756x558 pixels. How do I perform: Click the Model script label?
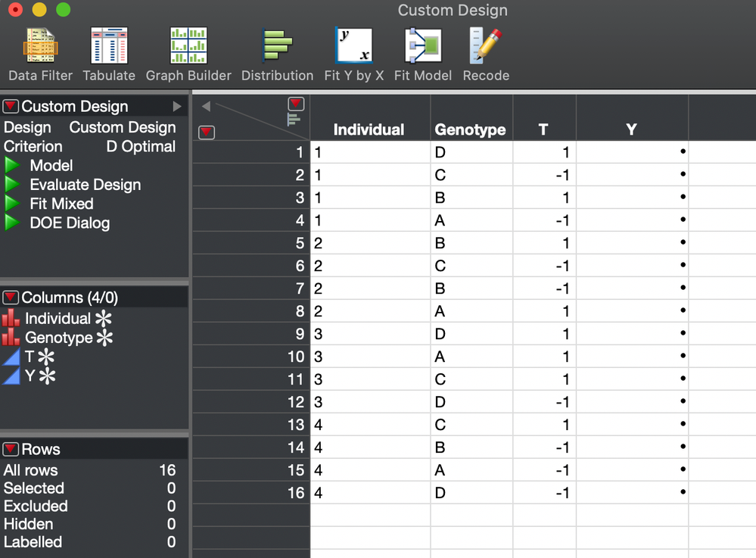tap(51, 165)
